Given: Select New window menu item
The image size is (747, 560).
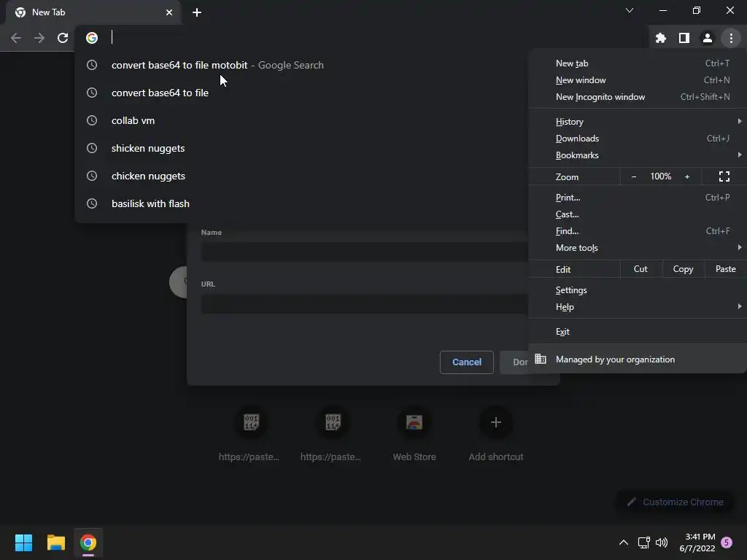Looking at the screenshot, I should pyautogui.click(x=638, y=80).
